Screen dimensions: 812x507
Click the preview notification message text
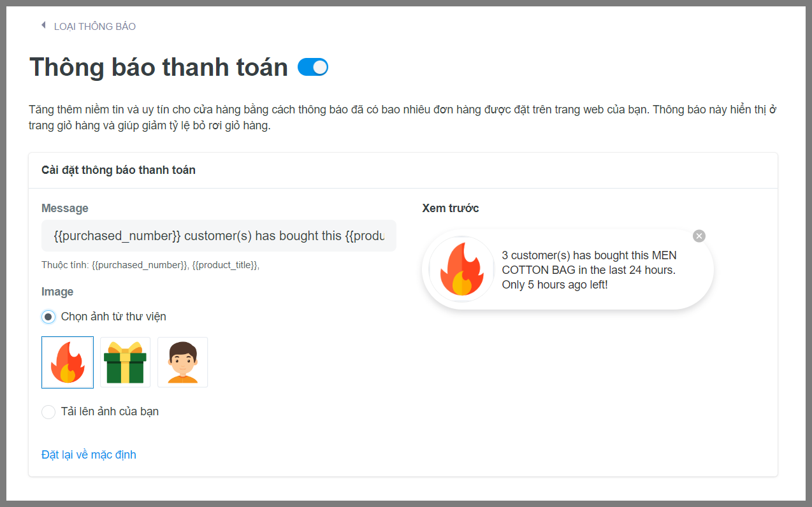click(589, 270)
